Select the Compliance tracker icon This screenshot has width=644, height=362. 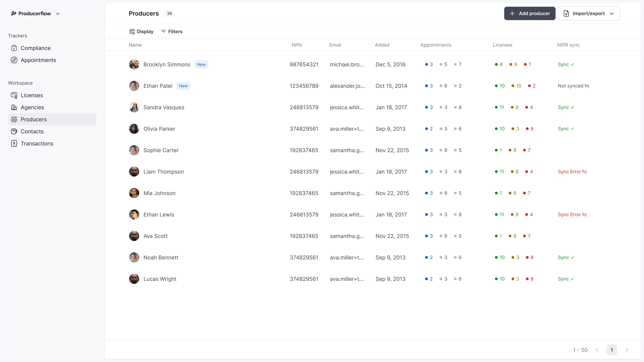(x=14, y=48)
